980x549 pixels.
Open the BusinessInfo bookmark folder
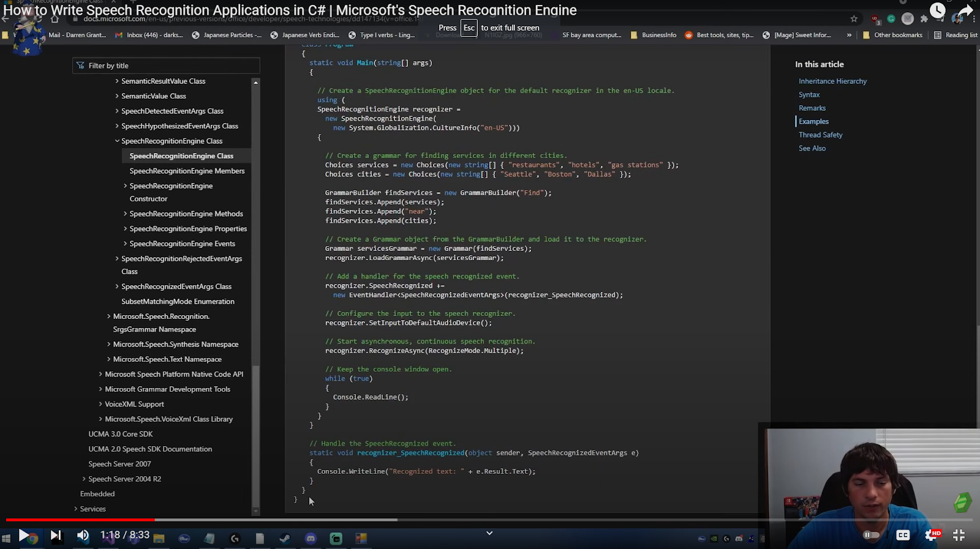coord(653,35)
